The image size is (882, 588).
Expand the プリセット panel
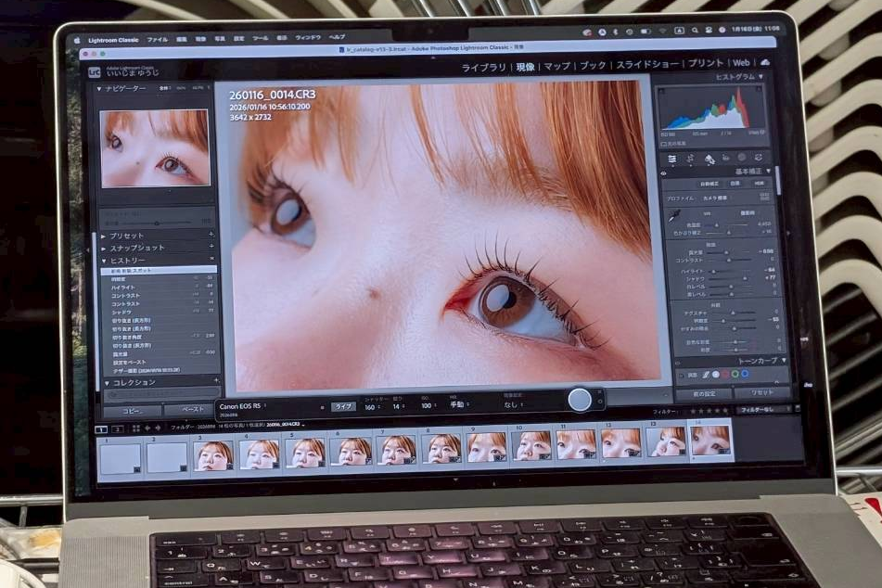point(104,236)
